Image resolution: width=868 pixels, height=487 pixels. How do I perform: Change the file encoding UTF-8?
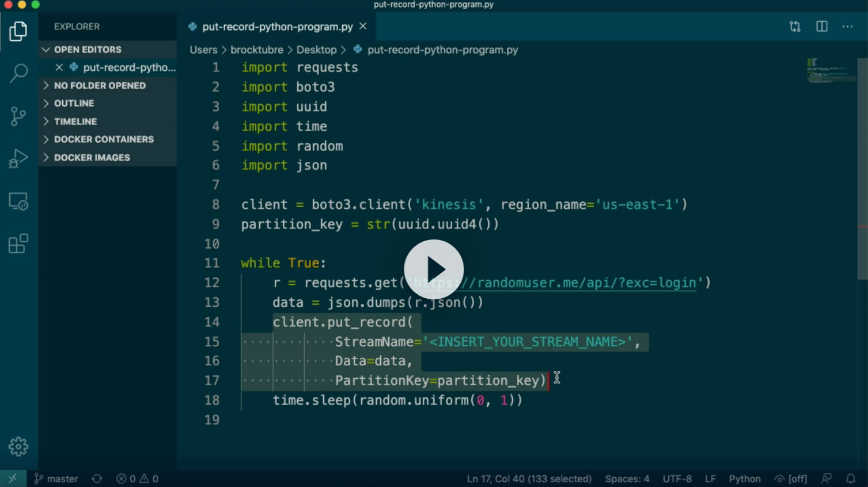(x=677, y=478)
